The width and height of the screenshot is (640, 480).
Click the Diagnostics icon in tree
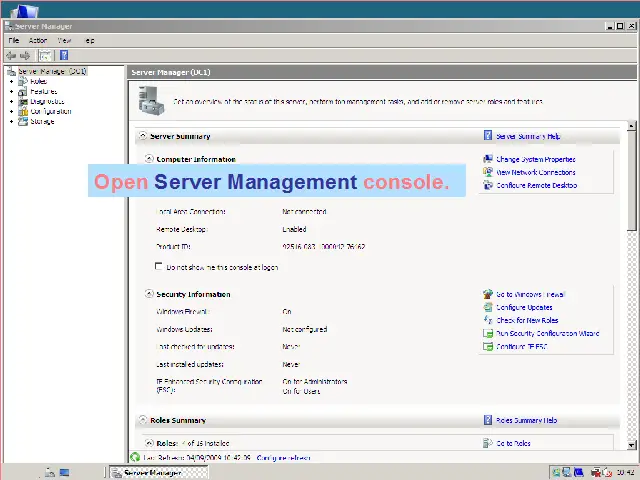[23, 102]
